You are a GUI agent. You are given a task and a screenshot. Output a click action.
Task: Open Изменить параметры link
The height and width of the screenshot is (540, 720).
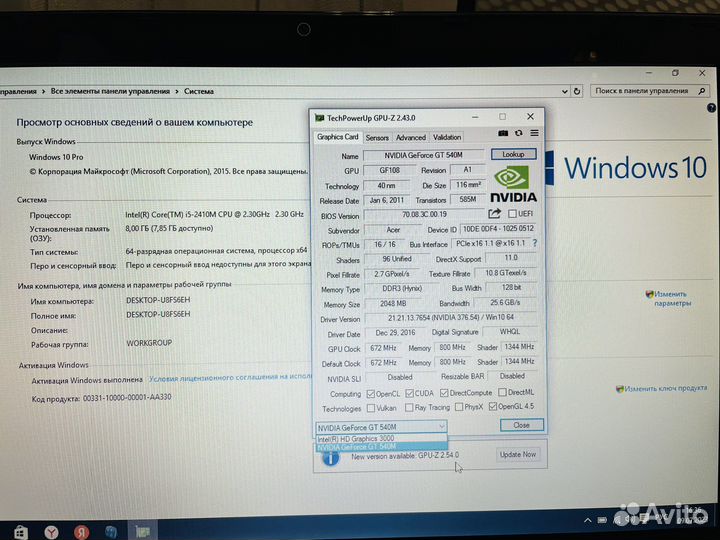pos(672,298)
